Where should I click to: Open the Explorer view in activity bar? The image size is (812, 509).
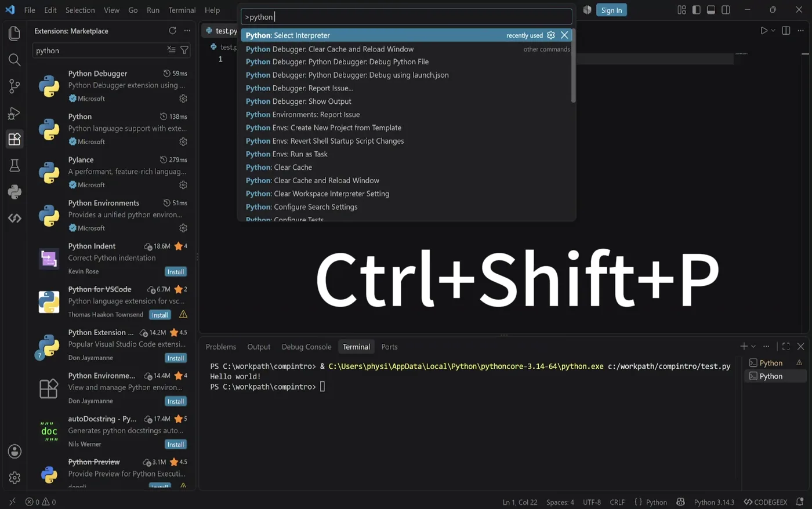coord(14,33)
